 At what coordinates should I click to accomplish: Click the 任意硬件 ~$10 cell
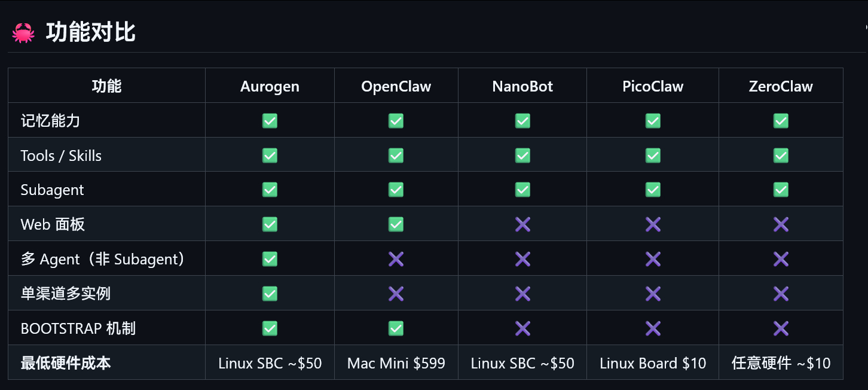[781, 363]
